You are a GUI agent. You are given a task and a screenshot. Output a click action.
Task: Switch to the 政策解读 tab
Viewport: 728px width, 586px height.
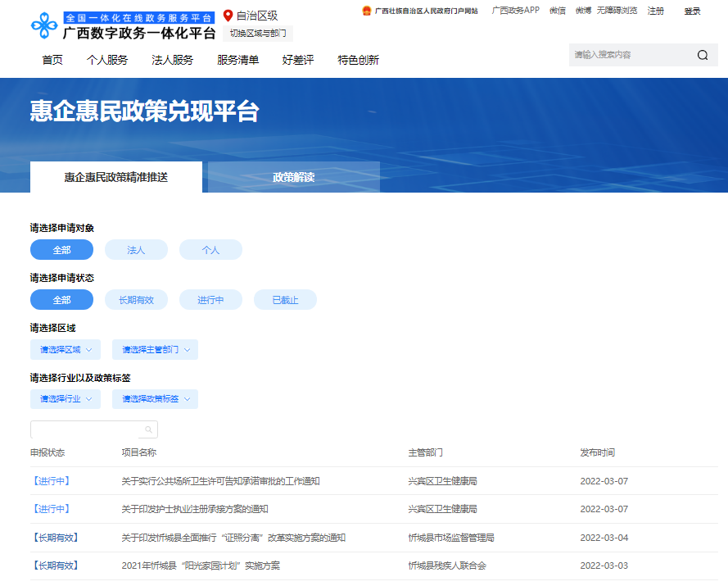293,177
